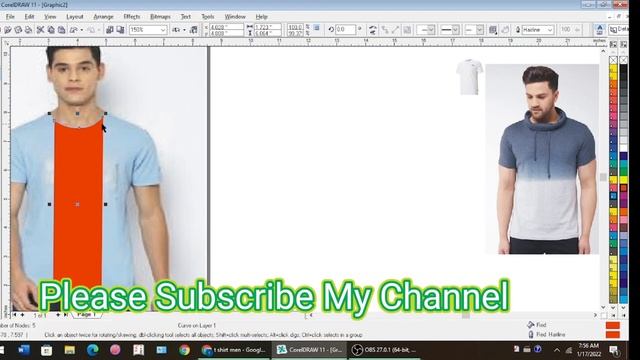Screen dimensions: 640x360
Task: Click the Cut scissors icon
Action: (40, 30)
